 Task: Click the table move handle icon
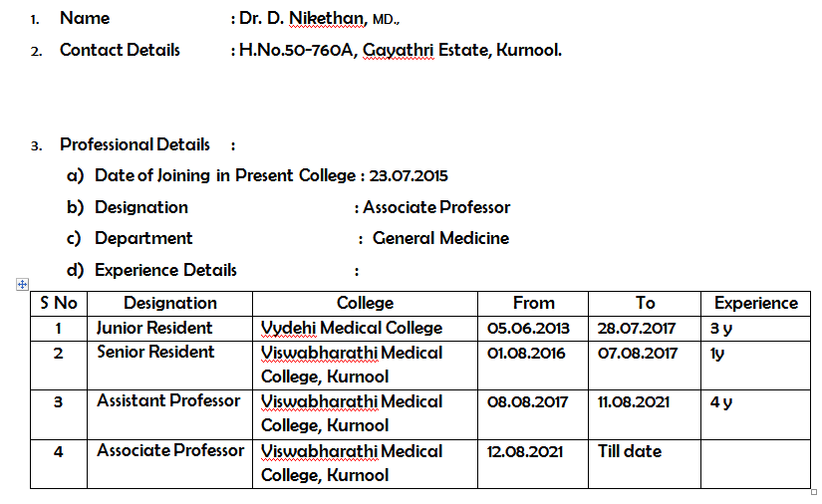coord(22,285)
